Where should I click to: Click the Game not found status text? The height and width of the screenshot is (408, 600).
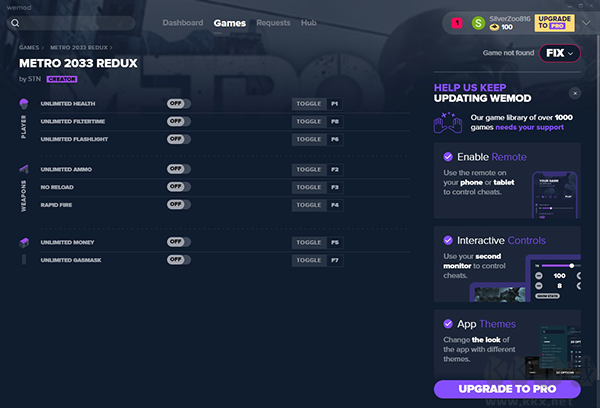(508, 53)
